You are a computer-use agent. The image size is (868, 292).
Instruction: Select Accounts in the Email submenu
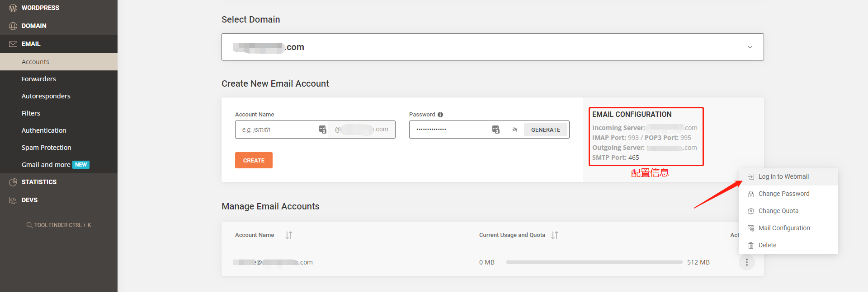[x=59, y=62]
